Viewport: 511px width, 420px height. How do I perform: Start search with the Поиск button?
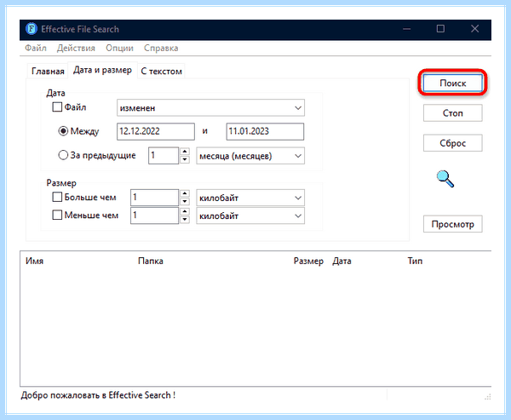[x=453, y=83]
